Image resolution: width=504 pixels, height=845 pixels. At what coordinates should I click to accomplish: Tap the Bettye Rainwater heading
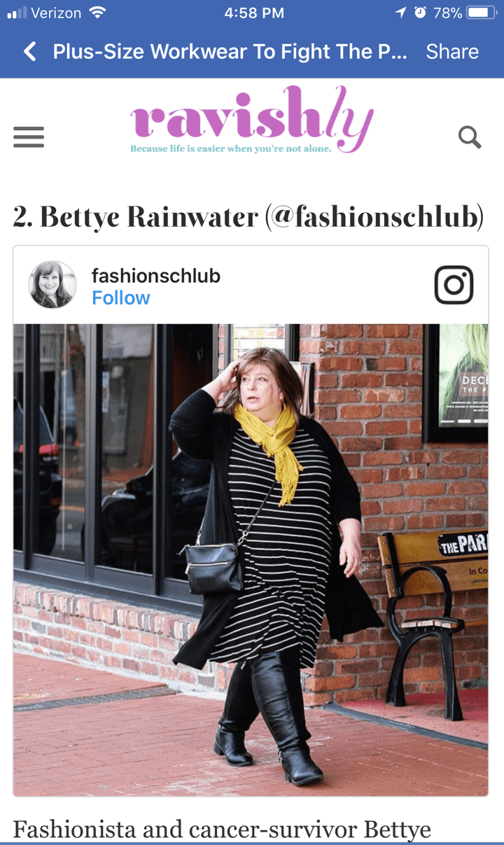(248, 217)
